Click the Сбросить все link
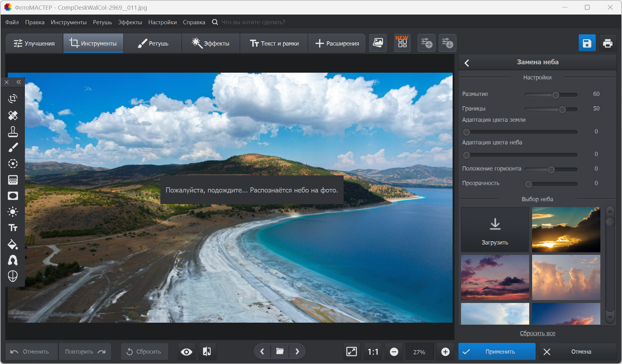Viewport: 622px width, 364px height. (x=537, y=333)
